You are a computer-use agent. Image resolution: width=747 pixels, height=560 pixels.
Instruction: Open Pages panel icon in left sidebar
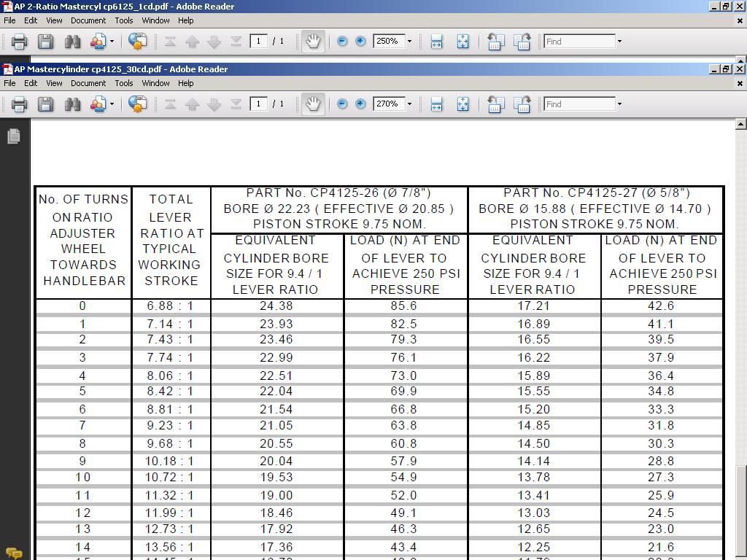13,136
